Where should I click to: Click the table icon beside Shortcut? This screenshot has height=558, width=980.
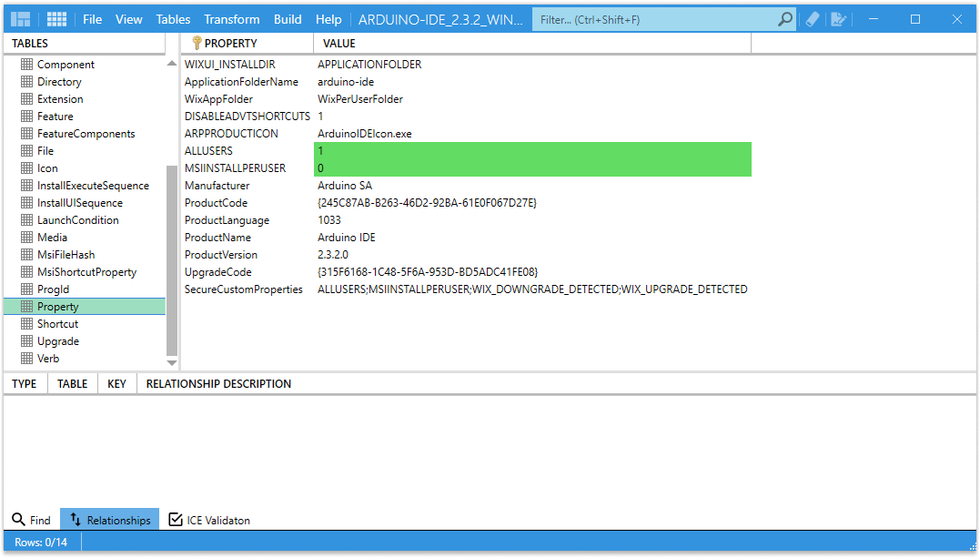coord(27,323)
